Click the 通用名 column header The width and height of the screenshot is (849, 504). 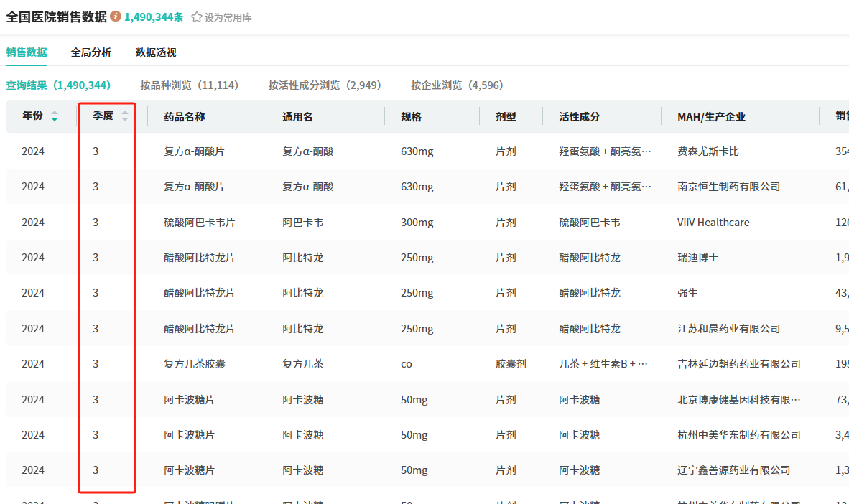[297, 117]
